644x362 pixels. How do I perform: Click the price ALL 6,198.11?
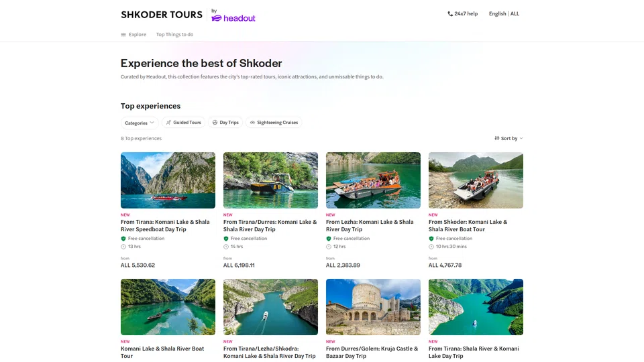pos(239,265)
